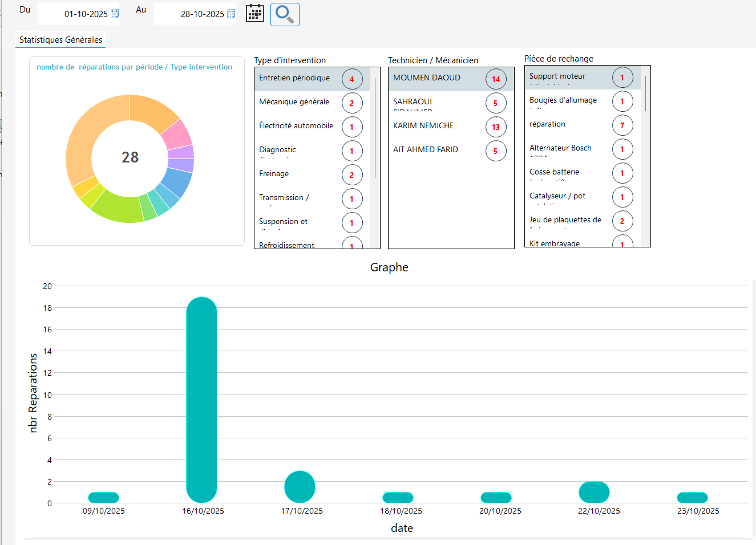Select Mécanique générale in intervention list
Image resolution: width=756 pixels, height=545 pixels.
click(294, 102)
